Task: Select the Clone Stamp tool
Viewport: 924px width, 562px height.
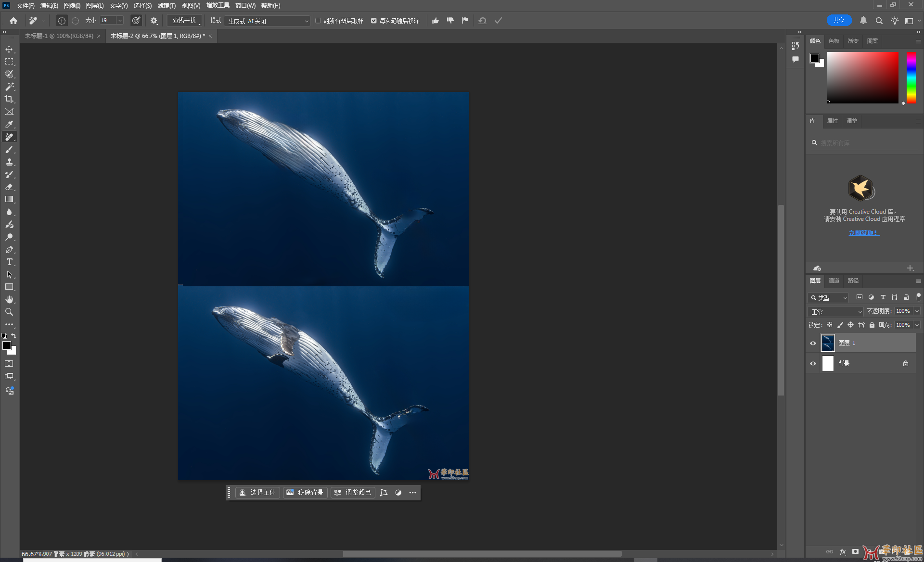Action: (x=9, y=162)
